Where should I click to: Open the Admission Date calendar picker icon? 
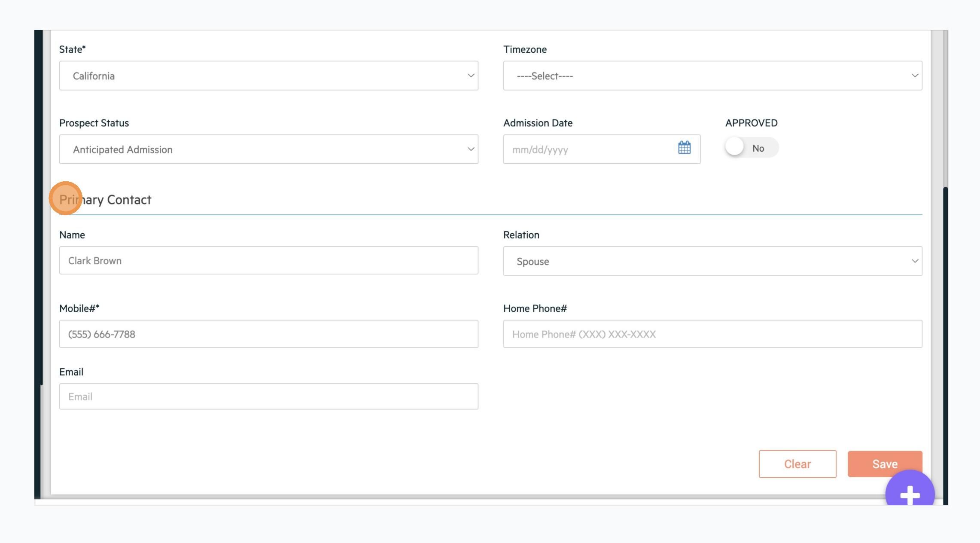(684, 147)
